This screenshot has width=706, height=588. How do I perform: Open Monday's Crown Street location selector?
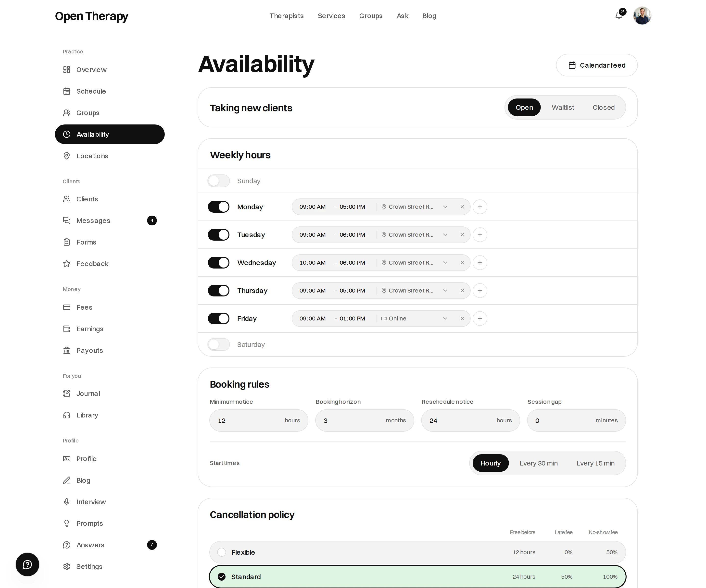(x=415, y=207)
